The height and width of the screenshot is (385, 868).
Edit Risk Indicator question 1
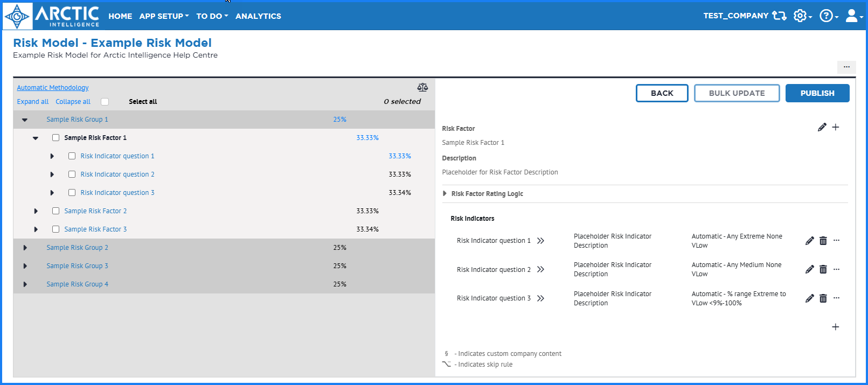809,241
